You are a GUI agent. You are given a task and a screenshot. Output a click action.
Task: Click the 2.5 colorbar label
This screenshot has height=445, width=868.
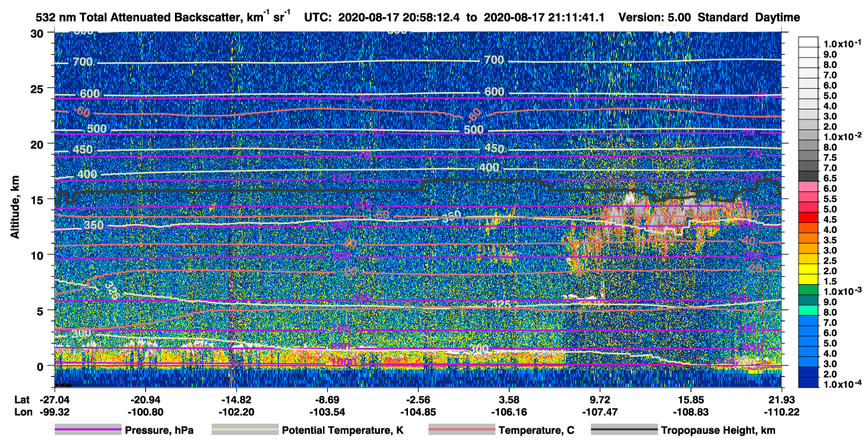(830, 260)
